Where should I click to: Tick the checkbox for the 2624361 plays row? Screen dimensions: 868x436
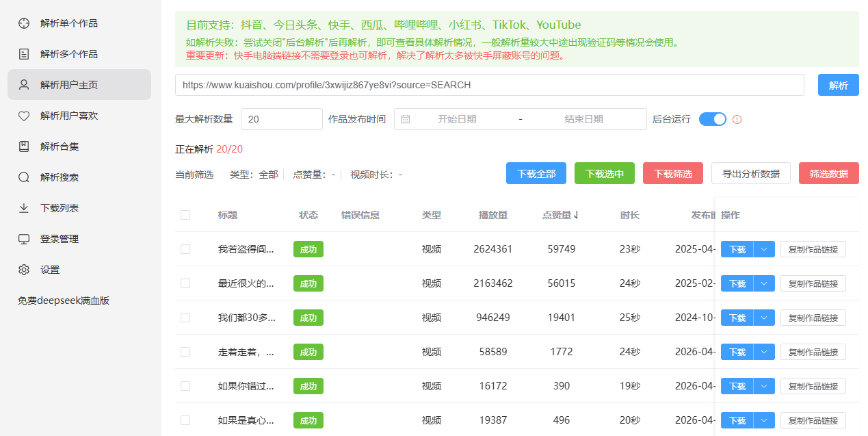(185, 249)
